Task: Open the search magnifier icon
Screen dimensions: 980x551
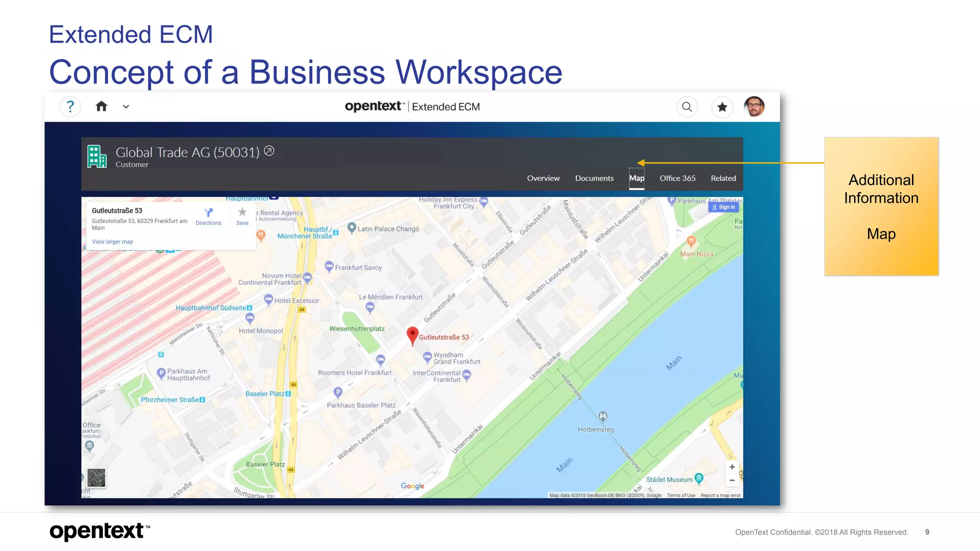Action: 687,107
